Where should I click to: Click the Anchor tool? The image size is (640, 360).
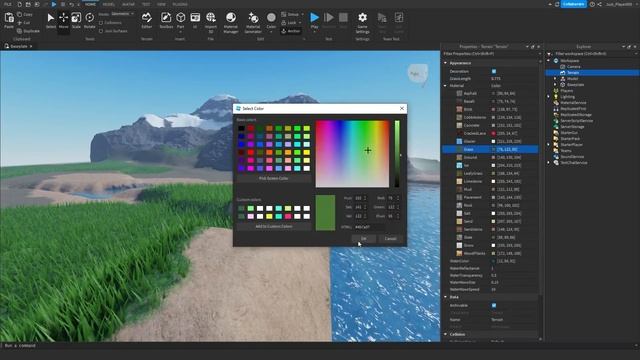pos(291,31)
